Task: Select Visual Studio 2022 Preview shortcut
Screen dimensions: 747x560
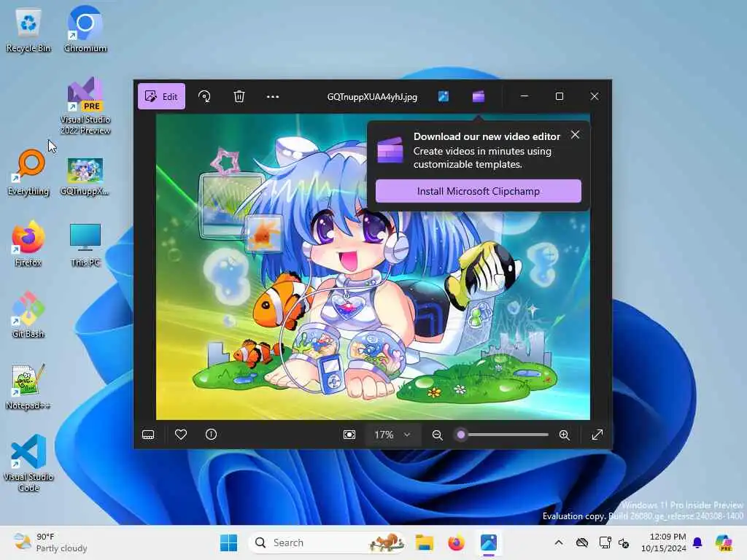Action: [x=85, y=106]
